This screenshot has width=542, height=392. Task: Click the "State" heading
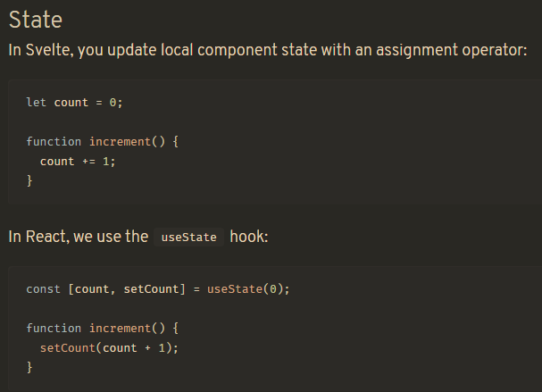click(x=35, y=20)
